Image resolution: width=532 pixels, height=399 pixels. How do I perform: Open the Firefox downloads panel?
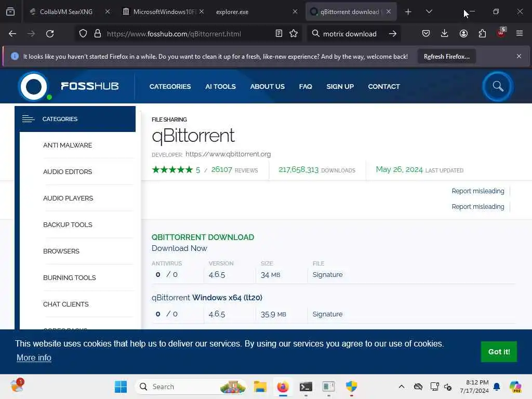pyautogui.click(x=445, y=34)
